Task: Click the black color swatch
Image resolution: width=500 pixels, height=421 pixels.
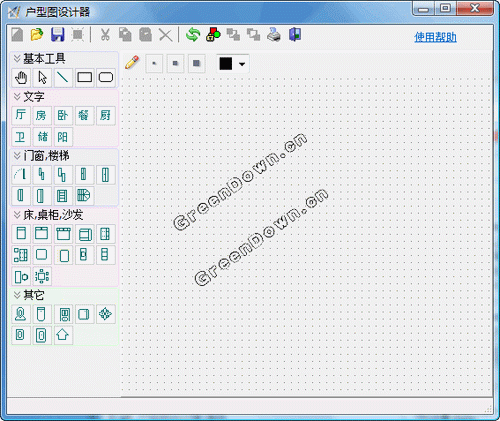Action: click(x=226, y=63)
